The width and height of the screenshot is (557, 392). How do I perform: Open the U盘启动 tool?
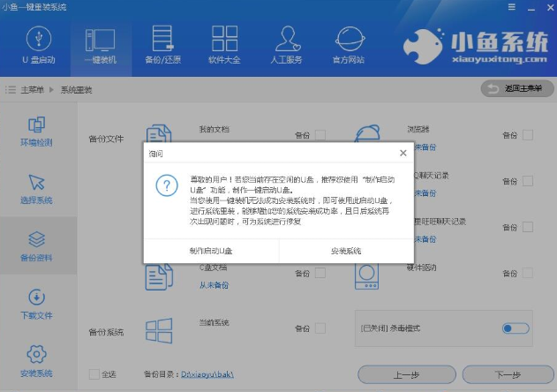point(39,45)
